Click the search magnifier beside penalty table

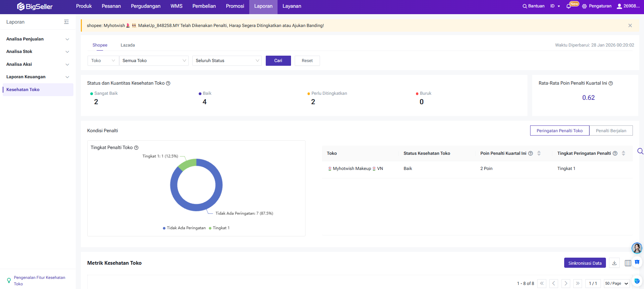coord(640,151)
